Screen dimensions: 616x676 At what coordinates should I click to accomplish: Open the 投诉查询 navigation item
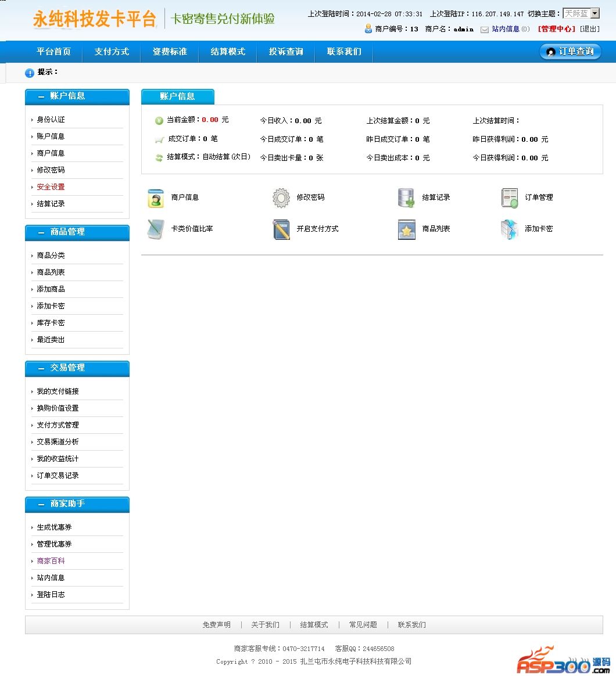[285, 52]
